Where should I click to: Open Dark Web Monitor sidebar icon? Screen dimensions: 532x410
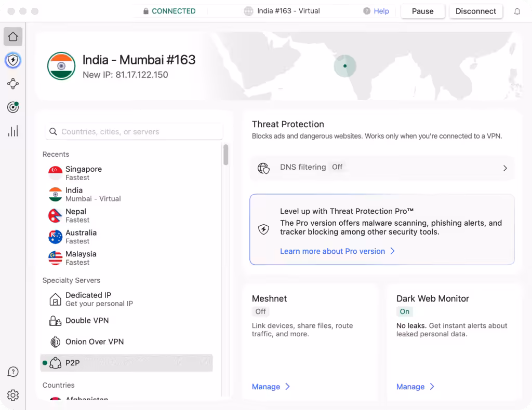click(x=13, y=107)
